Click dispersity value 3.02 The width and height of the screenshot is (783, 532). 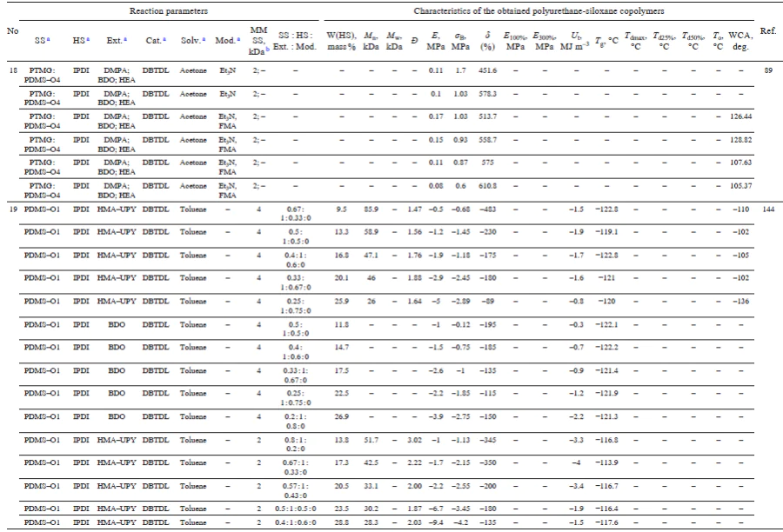414,440
